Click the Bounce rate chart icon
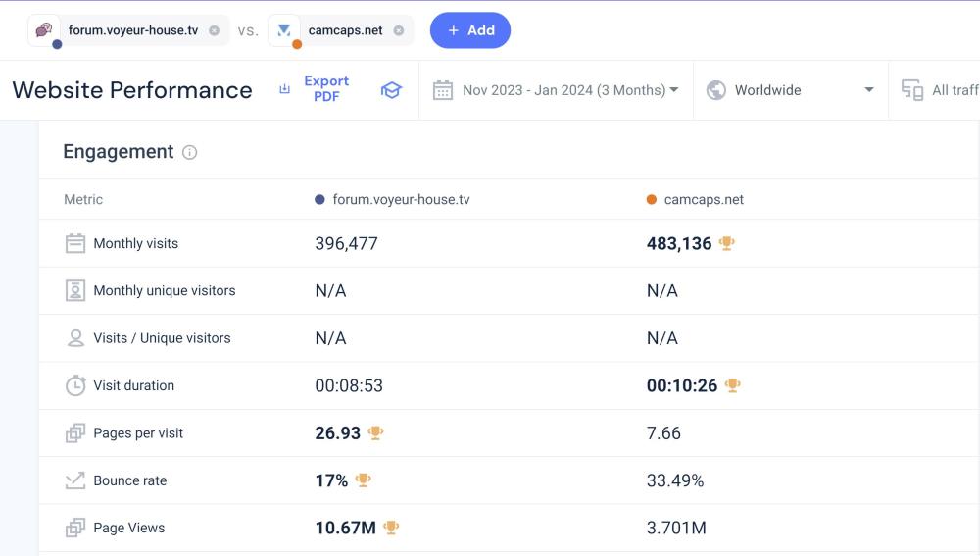This screenshot has width=980, height=556. click(x=75, y=480)
